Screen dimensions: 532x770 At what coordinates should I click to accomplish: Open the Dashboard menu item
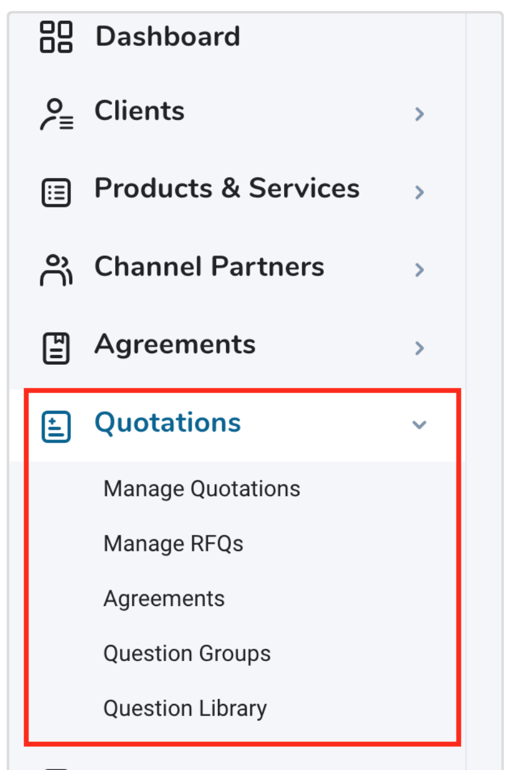coord(167,37)
